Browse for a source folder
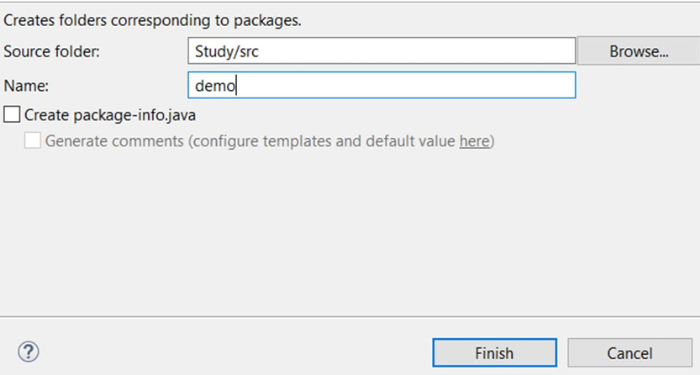 (x=638, y=51)
